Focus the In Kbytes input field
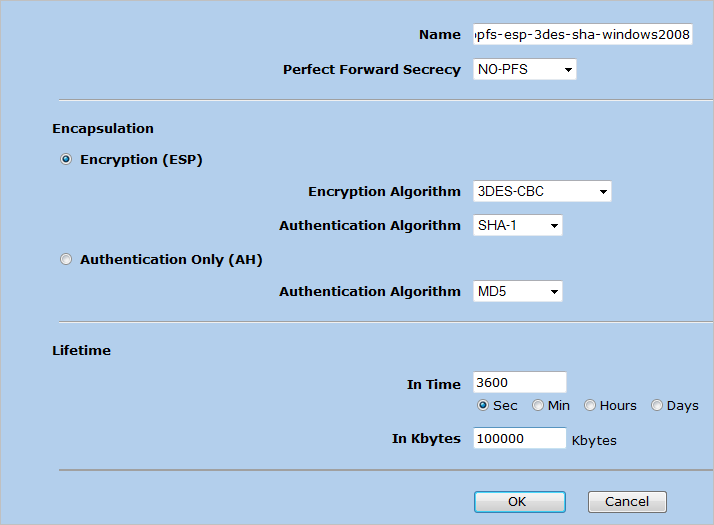The width and height of the screenshot is (714, 525). pos(519,439)
